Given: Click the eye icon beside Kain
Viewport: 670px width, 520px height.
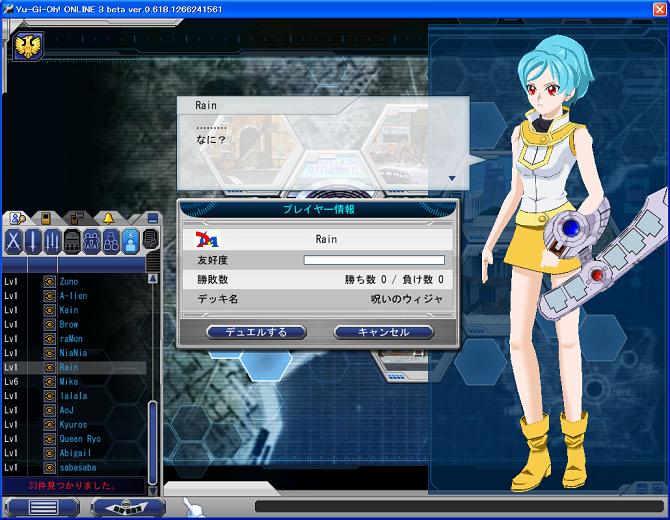Looking at the screenshot, I should tap(50, 310).
